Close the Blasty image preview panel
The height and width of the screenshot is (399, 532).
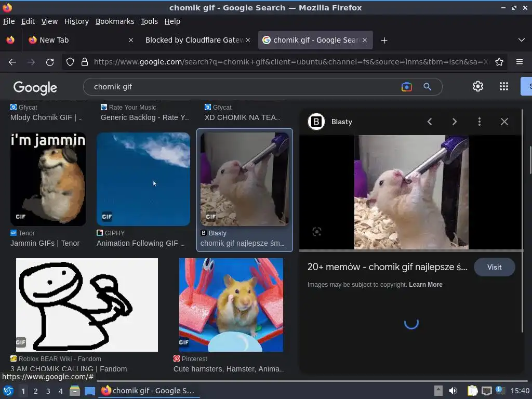pyautogui.click(x=504, y=122)
